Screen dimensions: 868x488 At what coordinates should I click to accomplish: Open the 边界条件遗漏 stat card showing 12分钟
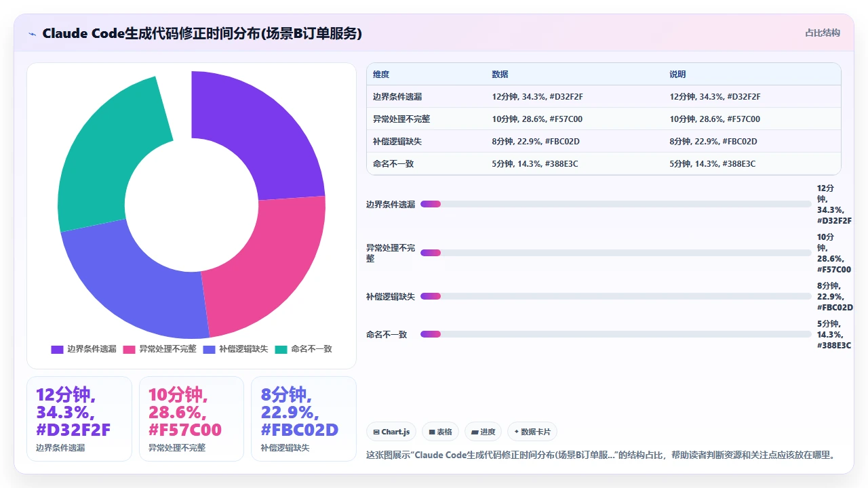click(79, 419)
